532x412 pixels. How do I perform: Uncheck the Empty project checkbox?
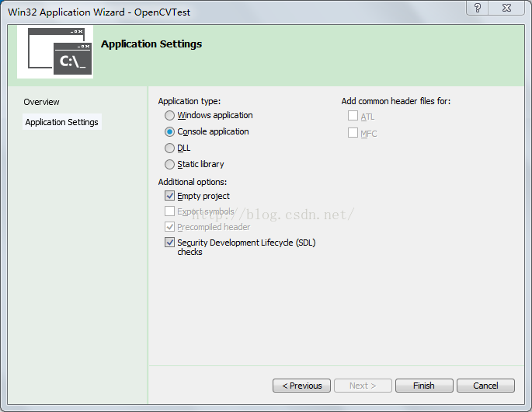tap(169, 196)
